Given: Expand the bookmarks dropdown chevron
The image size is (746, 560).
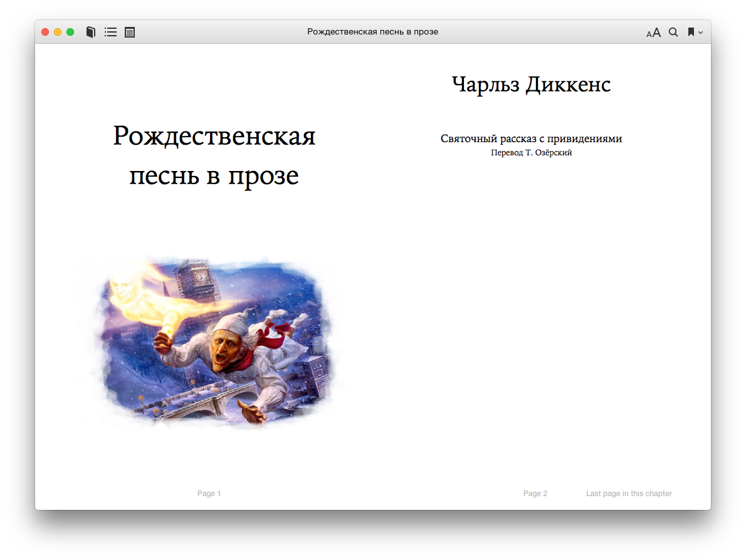Looking at the screenshot, I should pos(700,33).
